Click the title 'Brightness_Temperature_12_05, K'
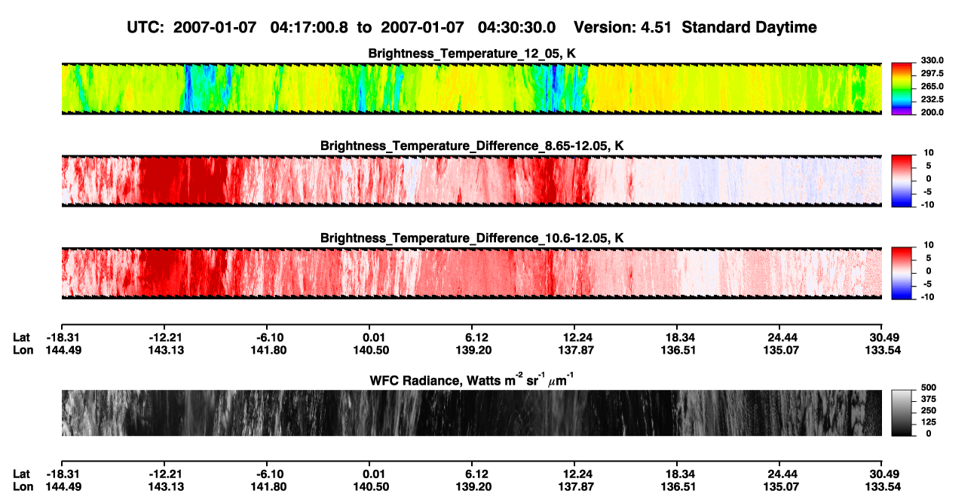Screen dimensions: 980x503 pos(471,54)
